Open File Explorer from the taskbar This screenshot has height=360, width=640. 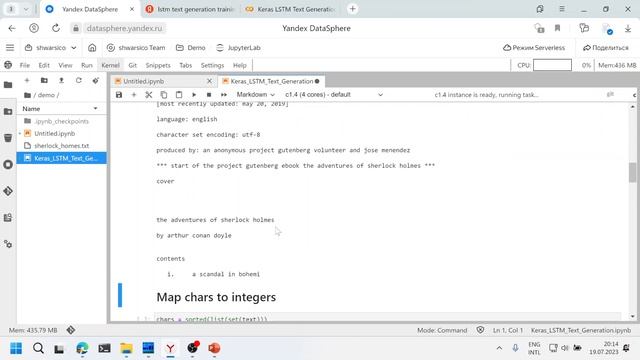tap(127, 348)
